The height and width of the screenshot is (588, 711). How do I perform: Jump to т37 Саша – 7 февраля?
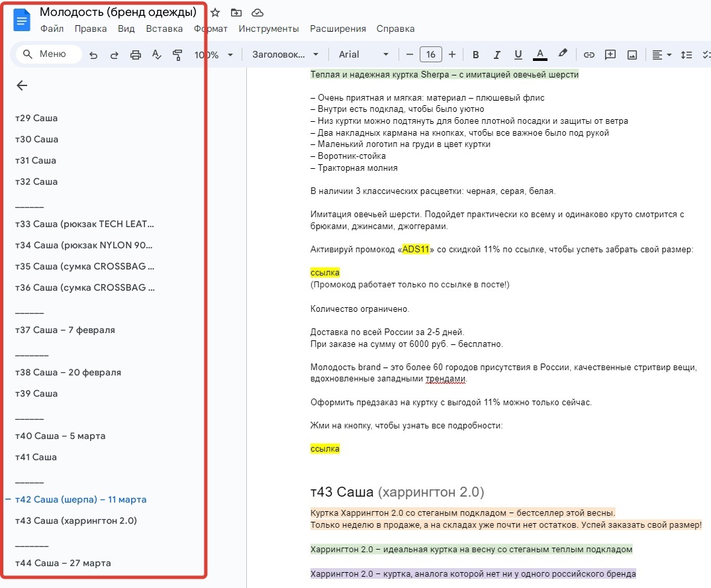pyautogui.click(x=65, y=330)
